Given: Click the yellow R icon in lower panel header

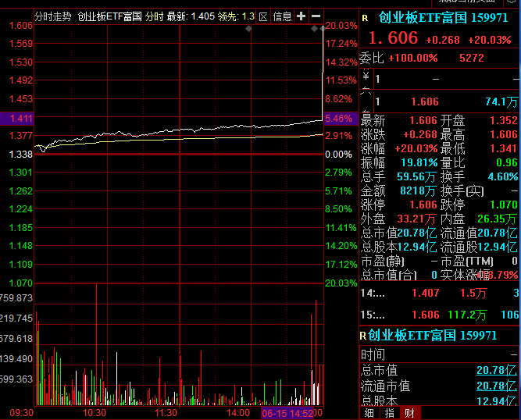Looking at the screenshot, I should click(x=363, y=336).
